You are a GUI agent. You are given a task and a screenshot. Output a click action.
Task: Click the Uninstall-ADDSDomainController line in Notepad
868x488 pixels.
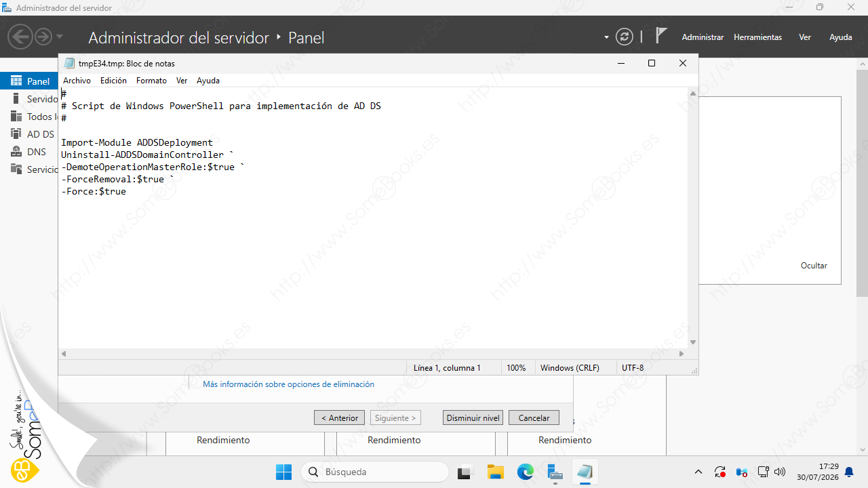(147, 155)
